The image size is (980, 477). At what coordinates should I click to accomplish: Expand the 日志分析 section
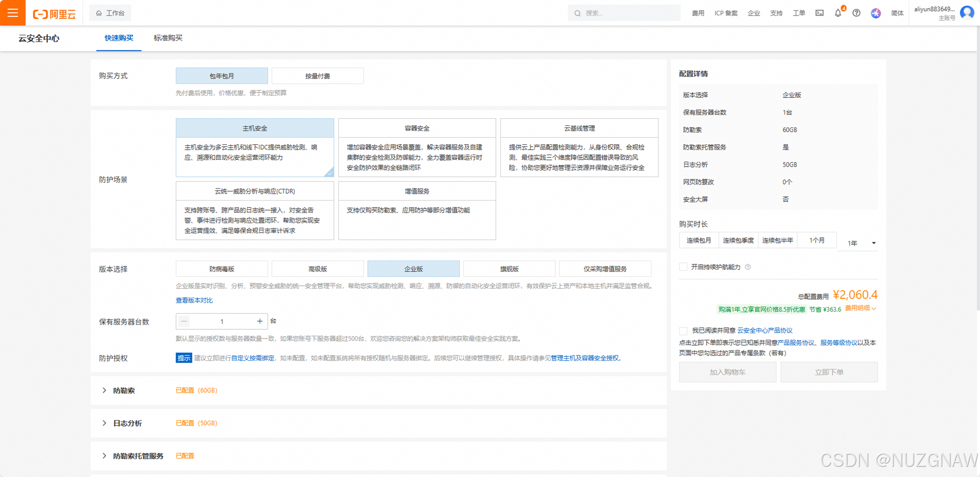104,423
